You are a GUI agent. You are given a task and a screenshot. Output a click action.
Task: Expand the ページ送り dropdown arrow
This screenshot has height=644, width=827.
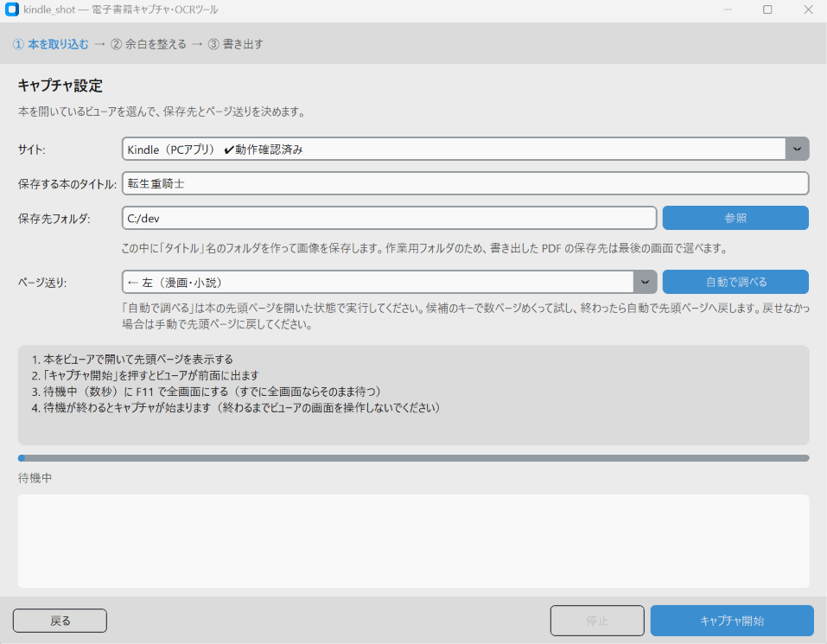coord(645,282)
